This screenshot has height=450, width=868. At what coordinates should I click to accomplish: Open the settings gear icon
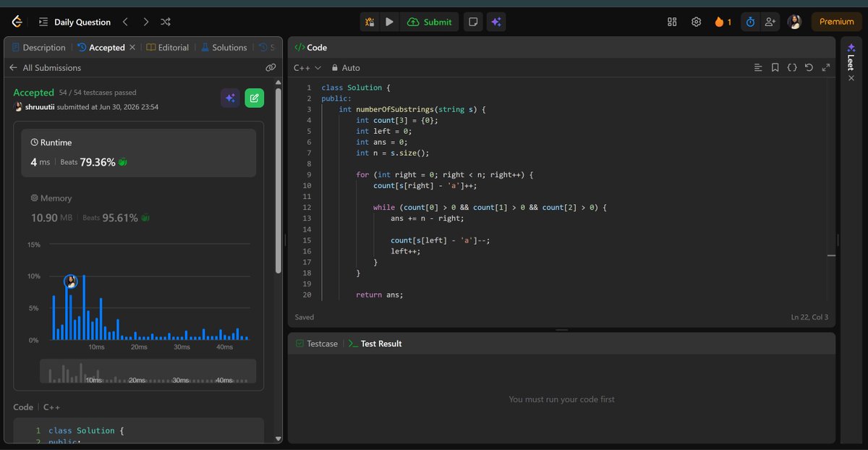tap(696, 22)
